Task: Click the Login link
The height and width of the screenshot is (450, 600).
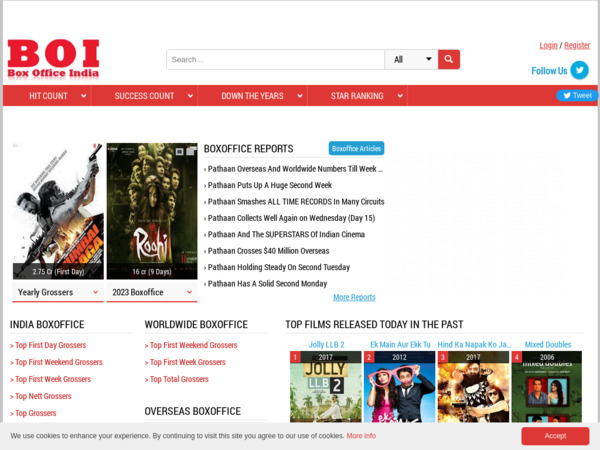Action: (548, 45)
